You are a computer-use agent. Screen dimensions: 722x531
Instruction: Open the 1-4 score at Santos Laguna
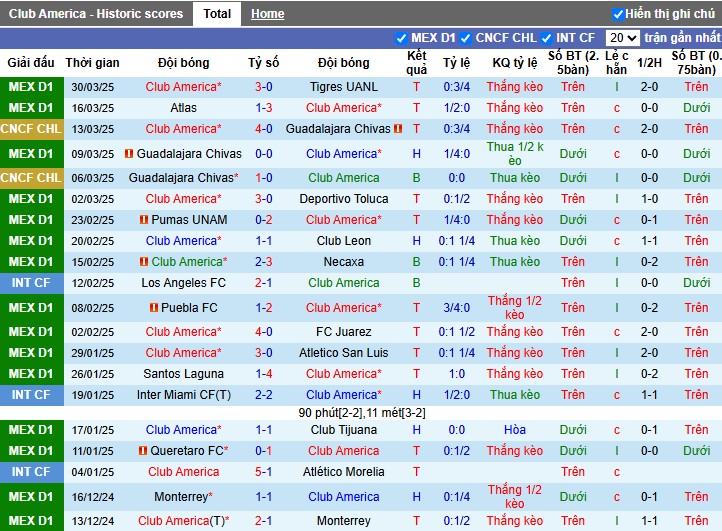tap(263, 374)
